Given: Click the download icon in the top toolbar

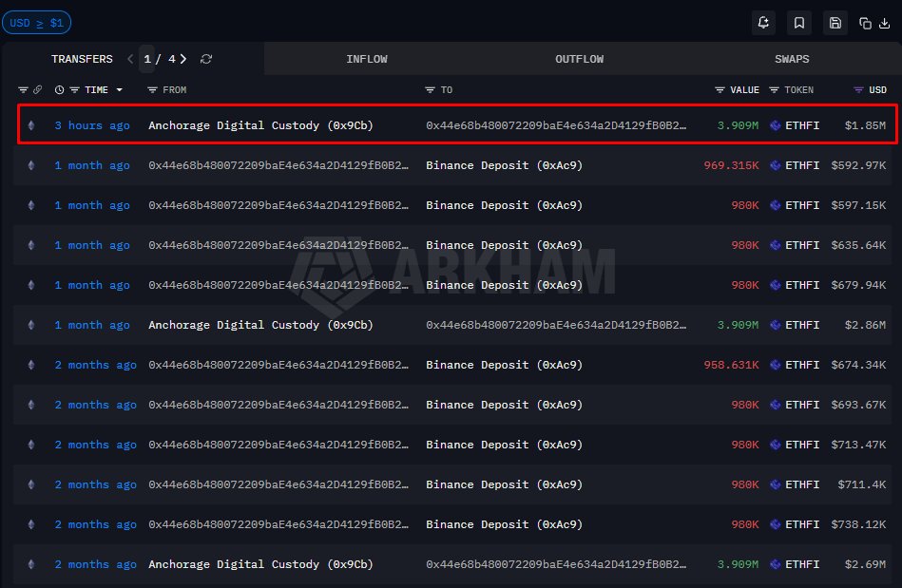Looking at the screenshot, I should 884,24.
